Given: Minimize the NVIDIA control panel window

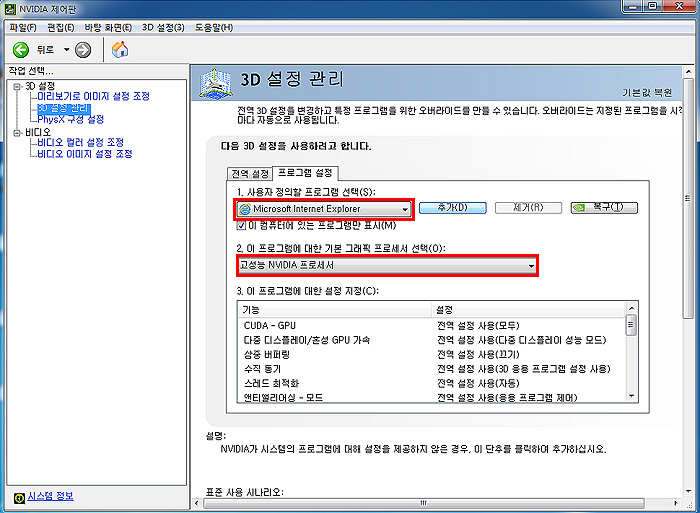Looking at the screenshot, I should [633, 6].
